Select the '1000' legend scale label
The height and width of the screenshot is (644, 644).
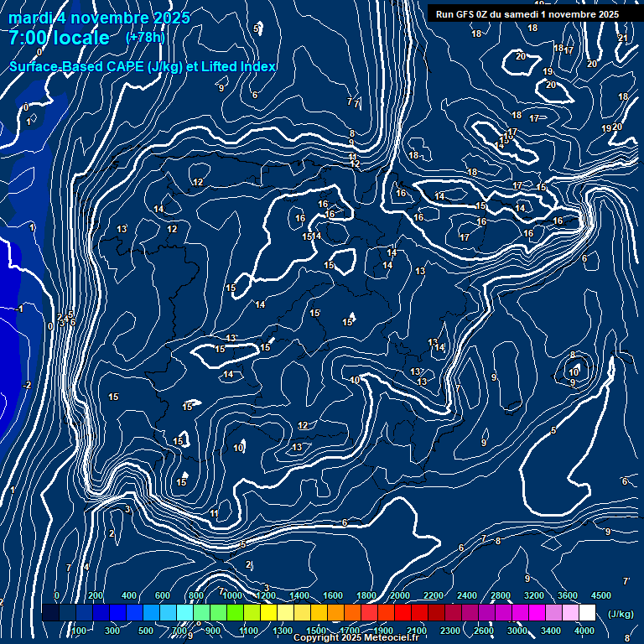point(232,595)
